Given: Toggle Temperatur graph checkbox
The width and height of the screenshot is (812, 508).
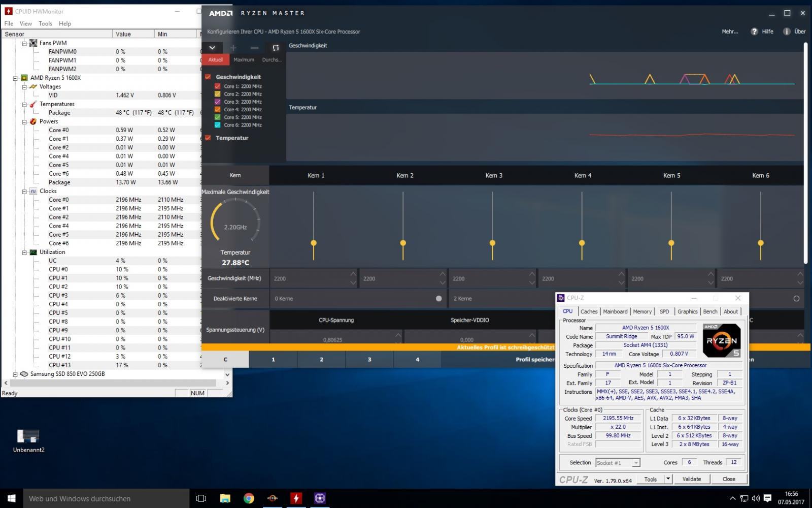Looking at the screenshot, I should point(208,138).
